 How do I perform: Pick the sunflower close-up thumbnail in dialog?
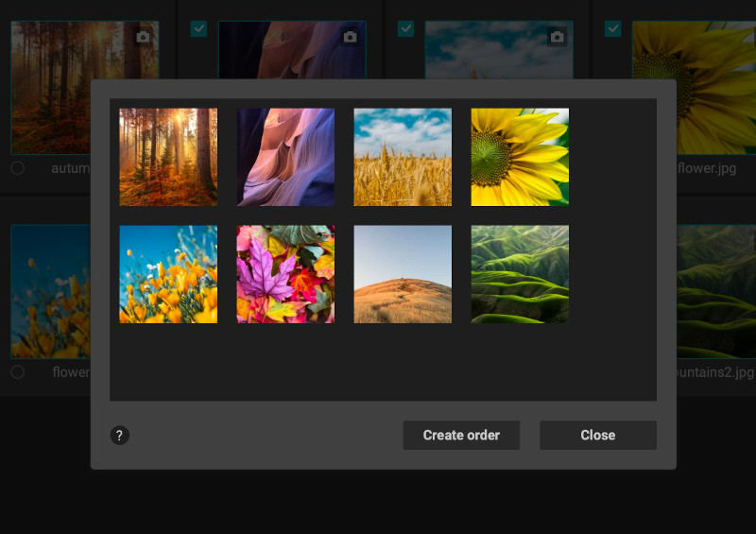click(520, 157)
